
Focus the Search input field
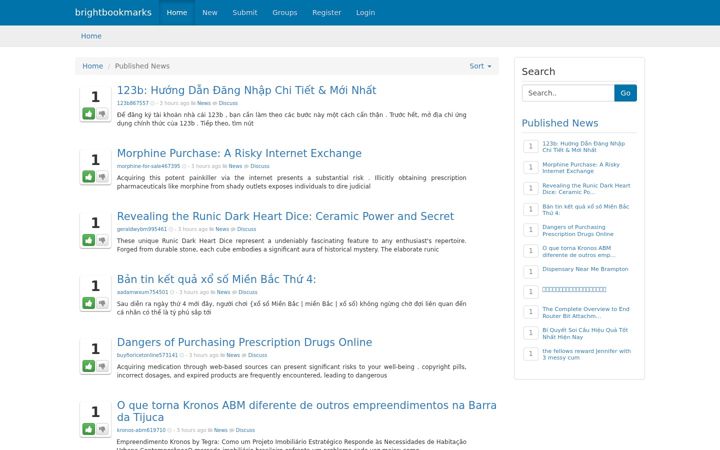click(x=568, y=93)
